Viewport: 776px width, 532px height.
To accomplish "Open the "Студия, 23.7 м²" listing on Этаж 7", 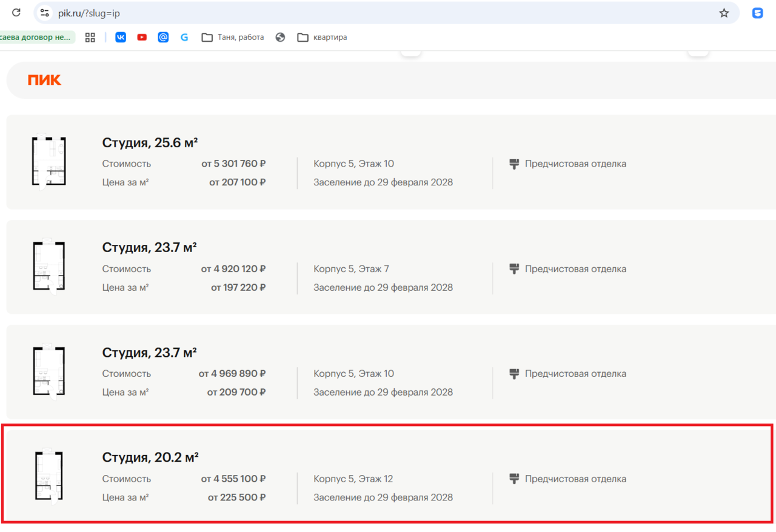I will pos(149,248).
